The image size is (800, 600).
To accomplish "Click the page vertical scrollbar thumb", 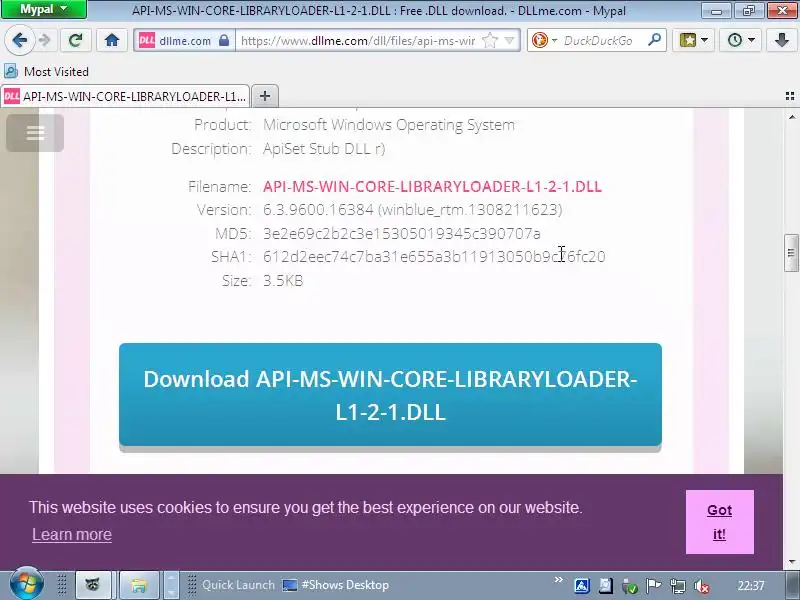I will point(791,253).
